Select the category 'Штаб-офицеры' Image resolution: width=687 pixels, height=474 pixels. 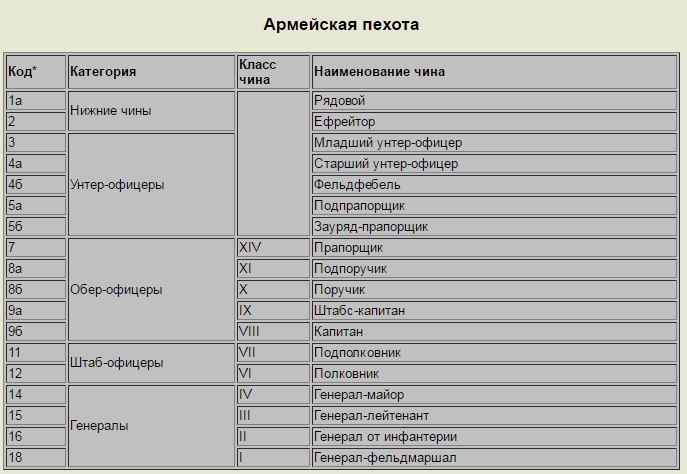point(151,364)
